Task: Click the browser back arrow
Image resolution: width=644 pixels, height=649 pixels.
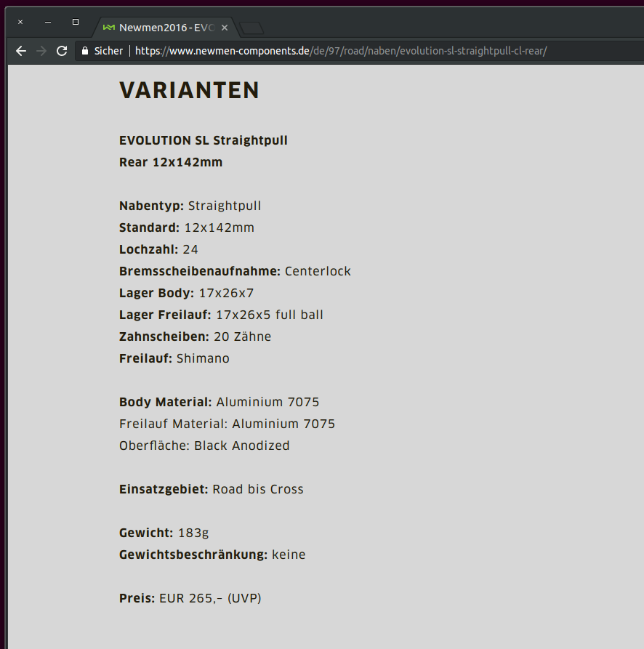Action: click(21, 51)
